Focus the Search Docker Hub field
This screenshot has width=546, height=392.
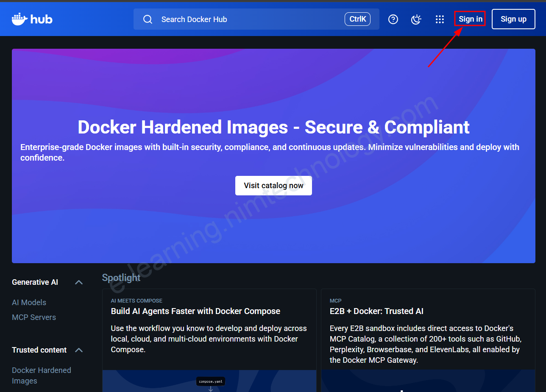(246, 19)
